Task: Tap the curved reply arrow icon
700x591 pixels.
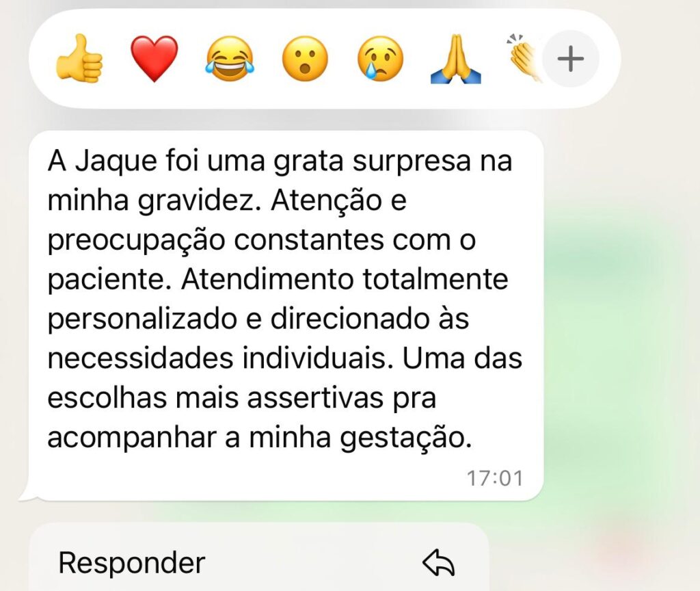Action: pyautogui.click(x=438, y=563)
